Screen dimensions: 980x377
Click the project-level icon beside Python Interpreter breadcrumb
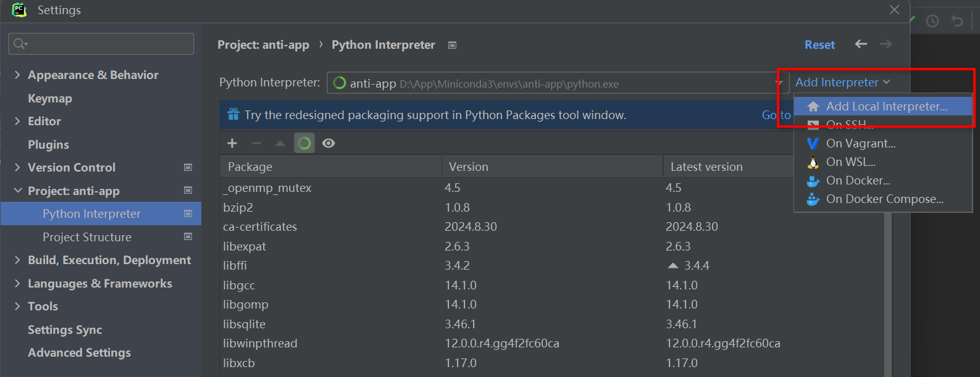coord(452,45)
